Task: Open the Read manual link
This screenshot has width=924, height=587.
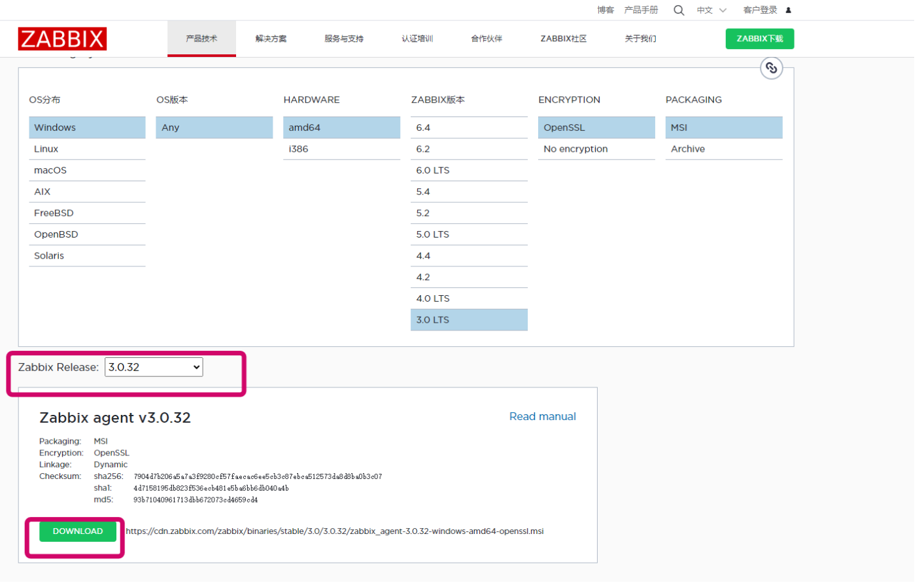Action: pos(542,416)
